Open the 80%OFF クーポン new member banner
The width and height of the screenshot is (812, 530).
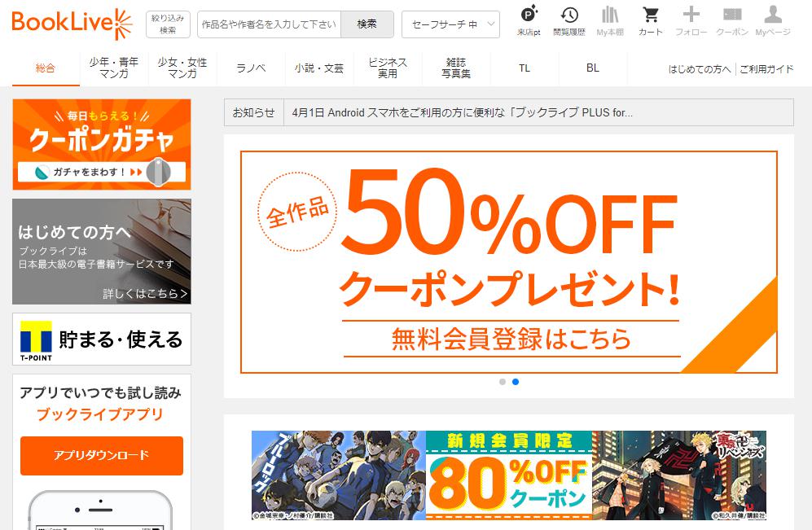coord(508,475)
